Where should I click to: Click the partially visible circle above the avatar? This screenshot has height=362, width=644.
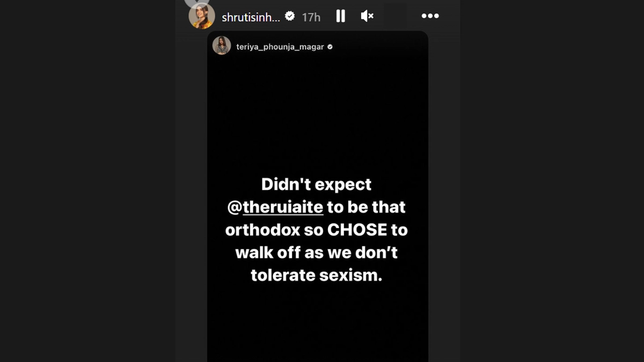[x=196, y=2]
